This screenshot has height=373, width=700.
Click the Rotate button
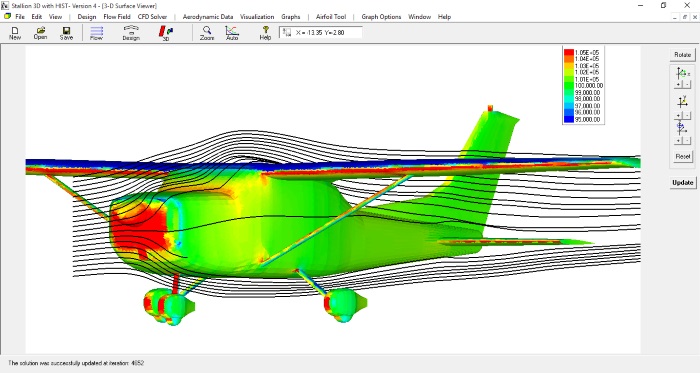683,54
